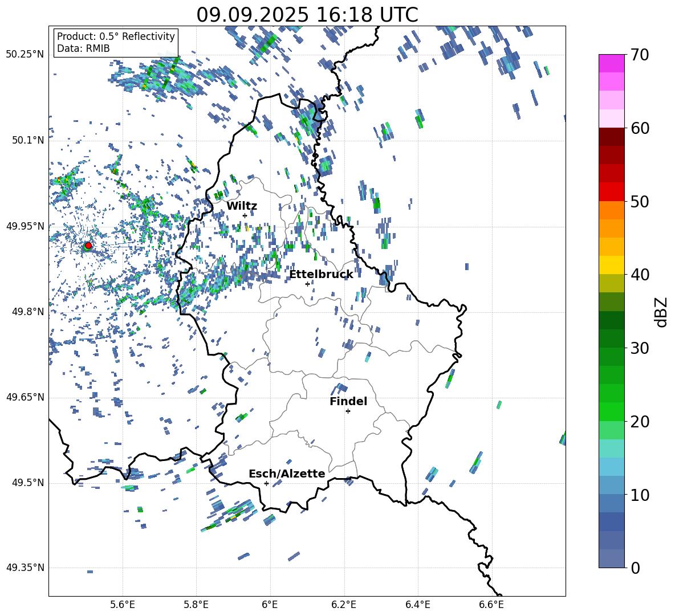Viewport: 675px width, 616px height.
Task: Click the 30 colorbar tick label
Action: click(x=640, y=348)
